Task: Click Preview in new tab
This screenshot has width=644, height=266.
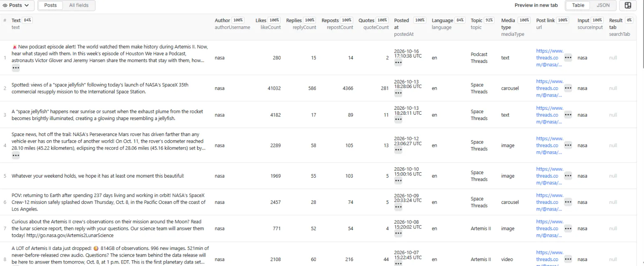Action: [536, 5]
